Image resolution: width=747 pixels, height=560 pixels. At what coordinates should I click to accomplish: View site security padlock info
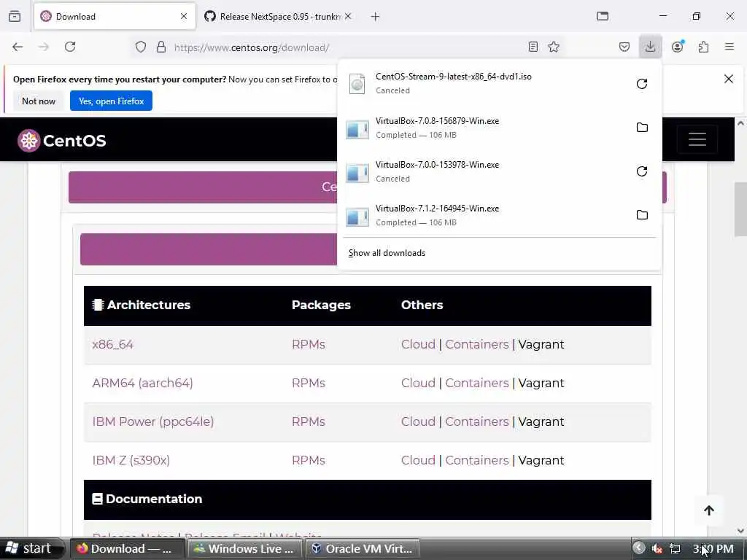161,47
